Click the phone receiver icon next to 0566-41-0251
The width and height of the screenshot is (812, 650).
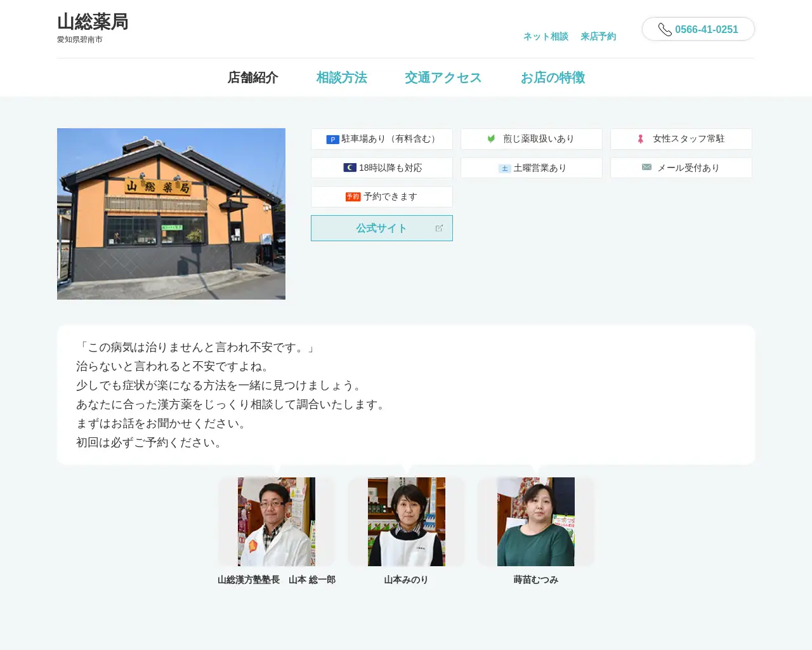pos(664,29)
